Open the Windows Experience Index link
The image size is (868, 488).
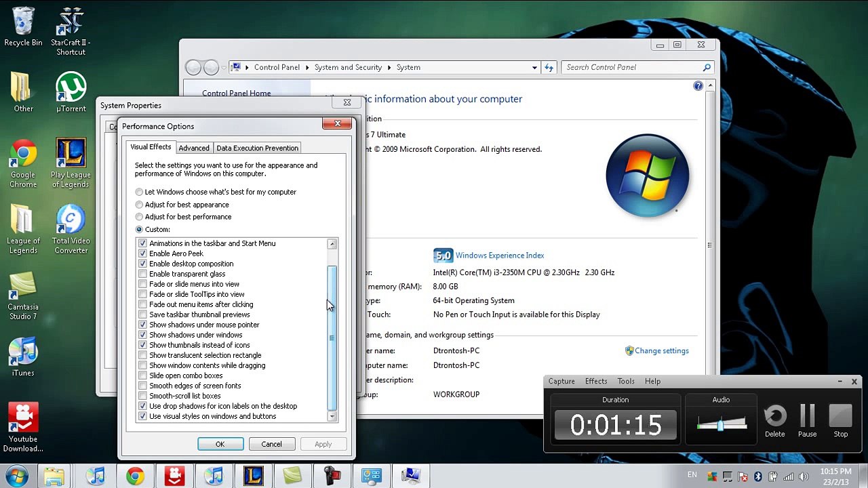[x=500, y=256]
